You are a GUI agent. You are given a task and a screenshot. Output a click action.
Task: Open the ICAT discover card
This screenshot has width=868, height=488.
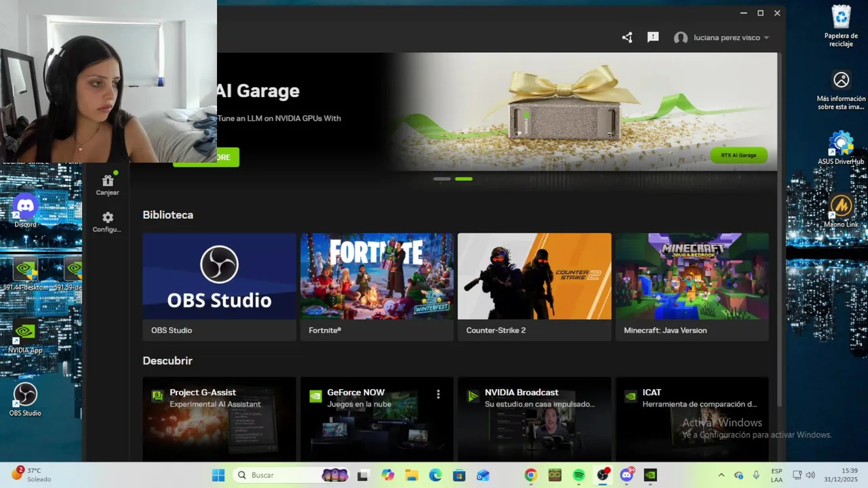point(692,419)
